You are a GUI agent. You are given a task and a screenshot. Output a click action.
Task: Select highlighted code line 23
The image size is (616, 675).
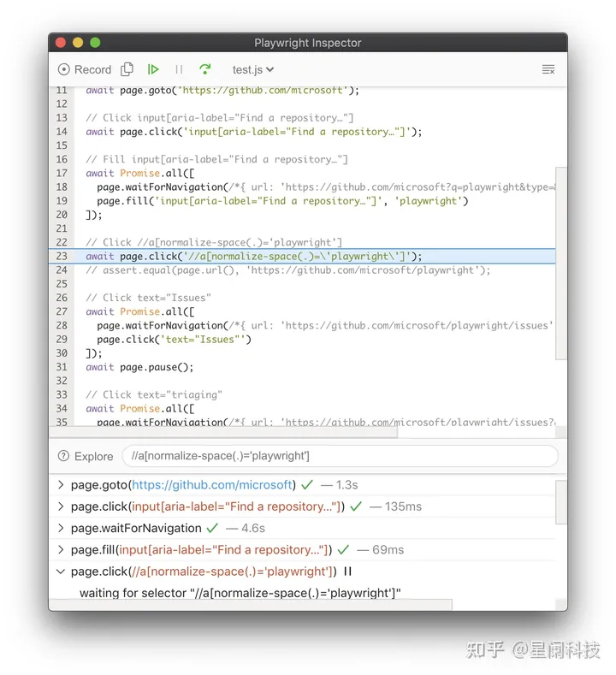[302, 256]
